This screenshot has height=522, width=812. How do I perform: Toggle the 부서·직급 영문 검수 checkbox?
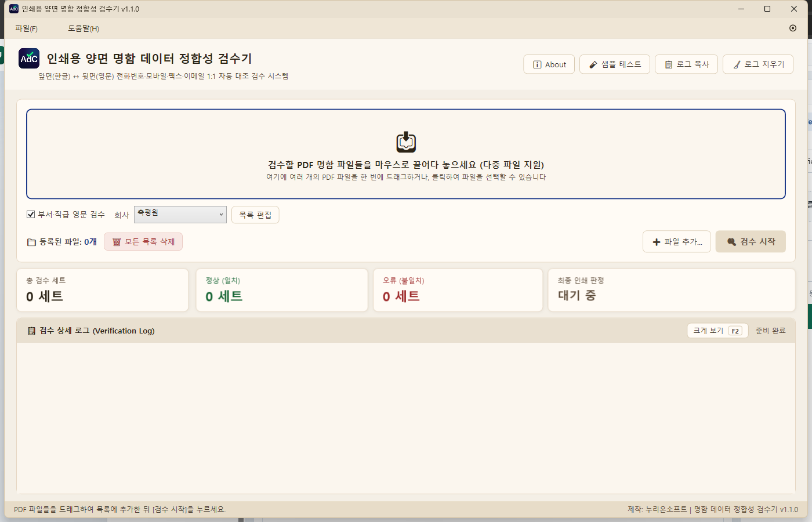31,215
